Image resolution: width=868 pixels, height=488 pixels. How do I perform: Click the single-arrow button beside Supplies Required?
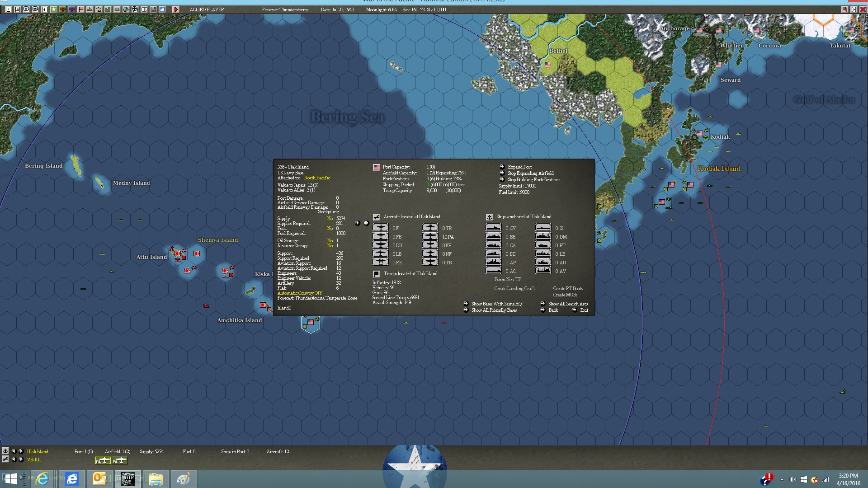[358, 223]
